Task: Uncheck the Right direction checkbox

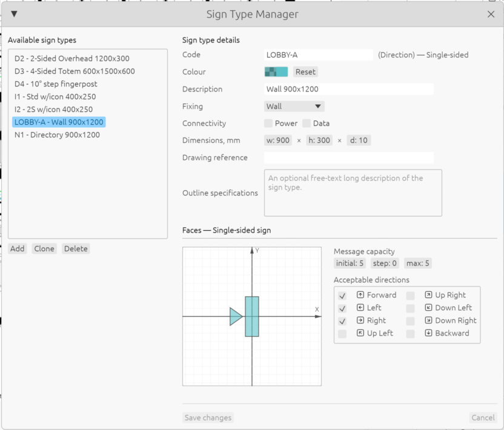Action: point(342,321)
